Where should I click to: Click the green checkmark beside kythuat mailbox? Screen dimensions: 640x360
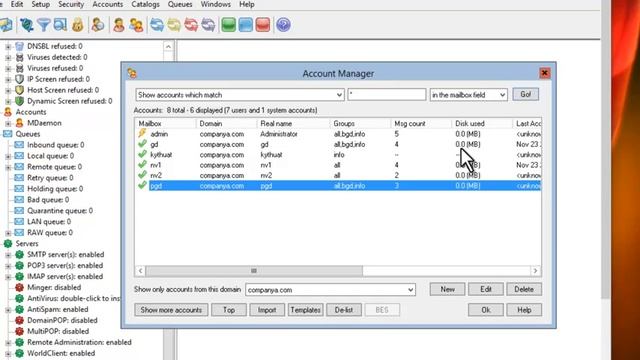[142, 154]
